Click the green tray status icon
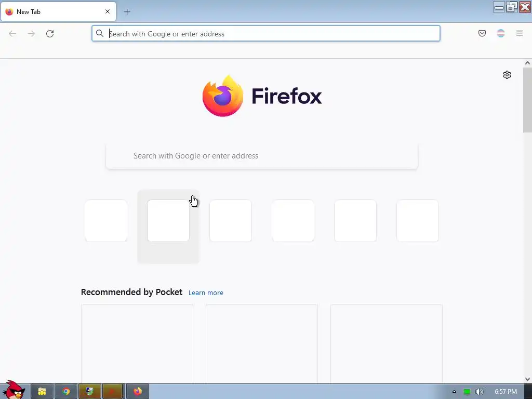This screenshot has height=399, width=532. coord(467,392)
